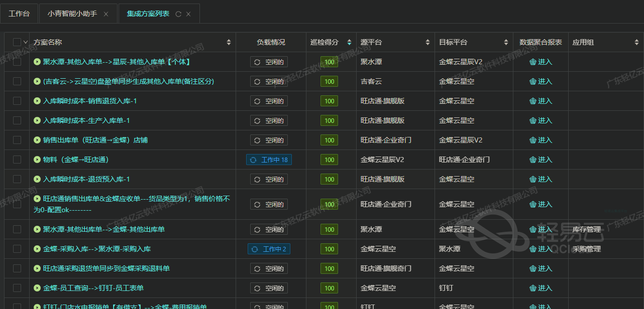Sort by 源平台 column arrows

(x=427, y=42)
